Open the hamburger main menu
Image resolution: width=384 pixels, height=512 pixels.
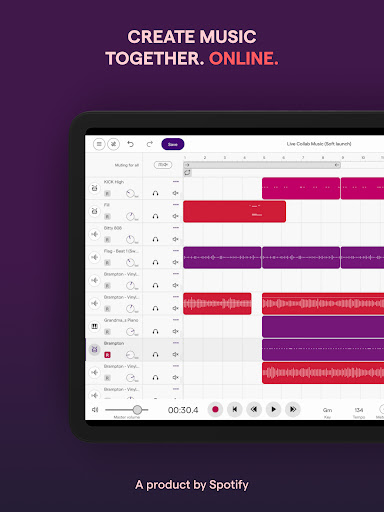[99, 144]
